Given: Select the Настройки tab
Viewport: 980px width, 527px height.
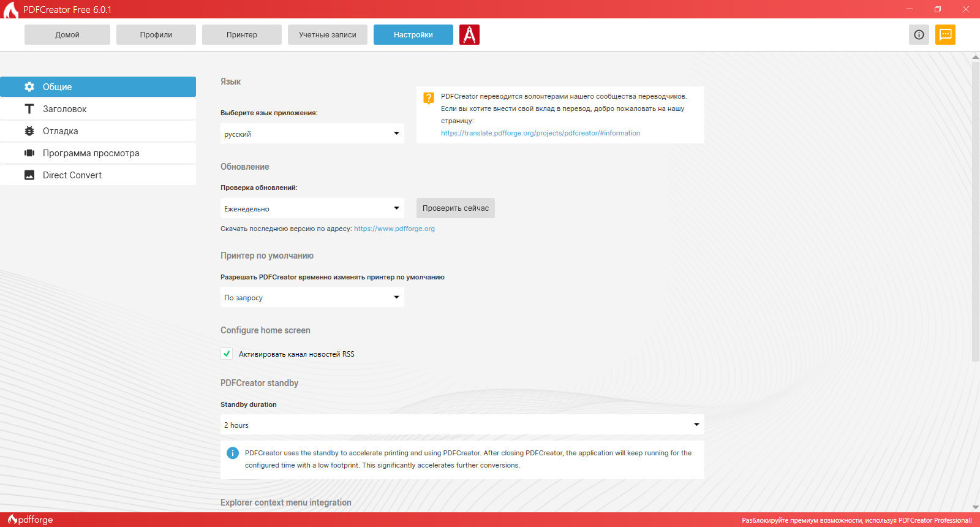Looking at the screenshot, I should click(x=413, y=35).
